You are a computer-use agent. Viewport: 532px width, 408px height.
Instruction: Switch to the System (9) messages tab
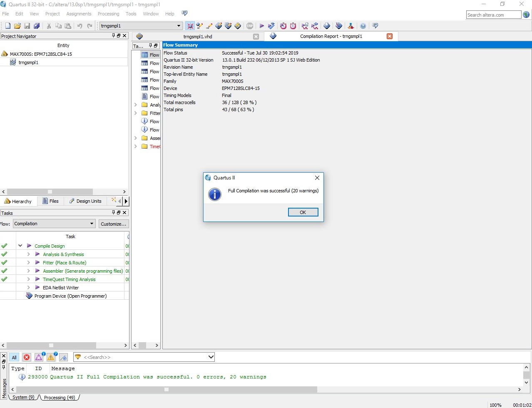tap(23, 397)
